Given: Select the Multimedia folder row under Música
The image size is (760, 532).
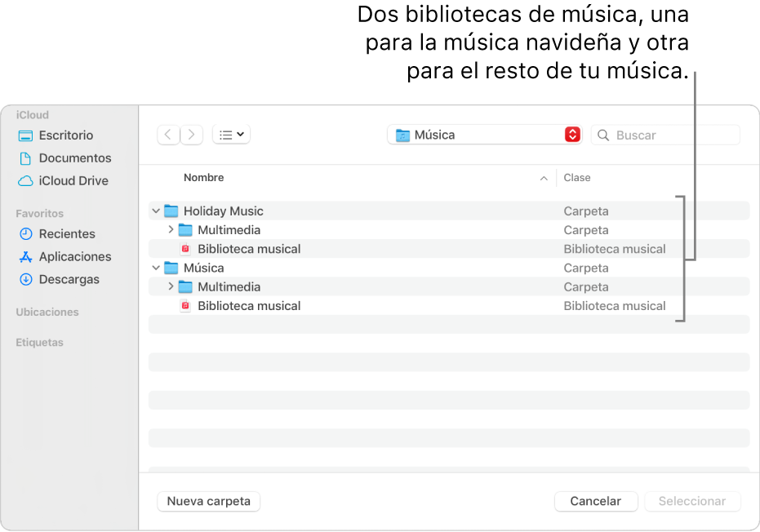Looking at the screenshot, I should point(230,286).
